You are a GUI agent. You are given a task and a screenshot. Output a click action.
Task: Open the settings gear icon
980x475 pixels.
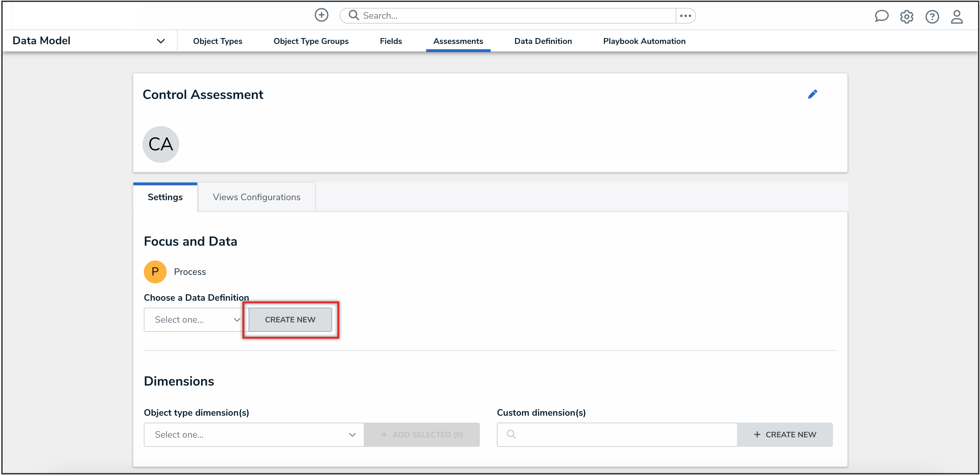tap(907, 17)
